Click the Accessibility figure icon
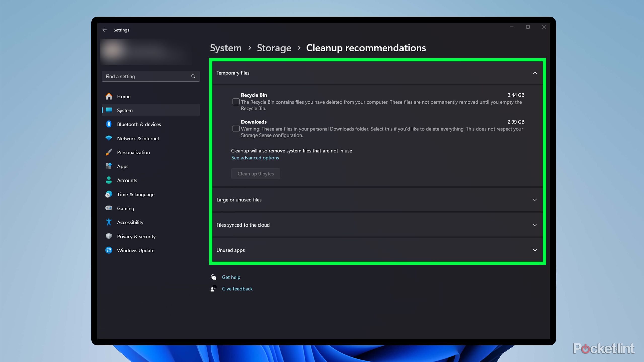The image size is (644, 362). [x=109, y=222]
